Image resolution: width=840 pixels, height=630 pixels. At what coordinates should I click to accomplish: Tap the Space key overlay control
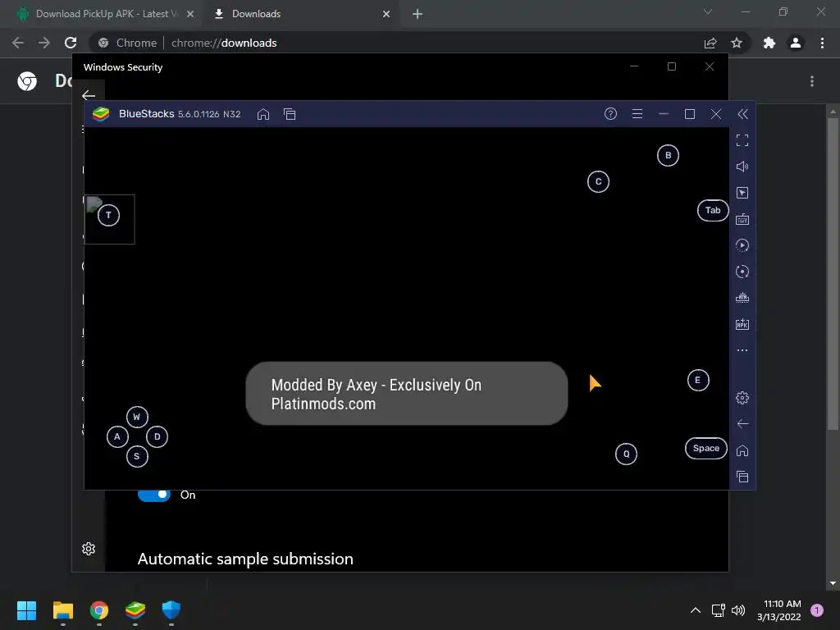pyautogui.click(x=706, y=449)
